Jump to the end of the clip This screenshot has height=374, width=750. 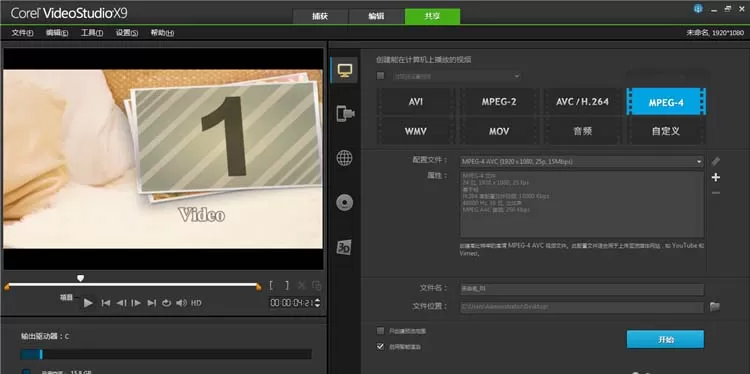152,303
